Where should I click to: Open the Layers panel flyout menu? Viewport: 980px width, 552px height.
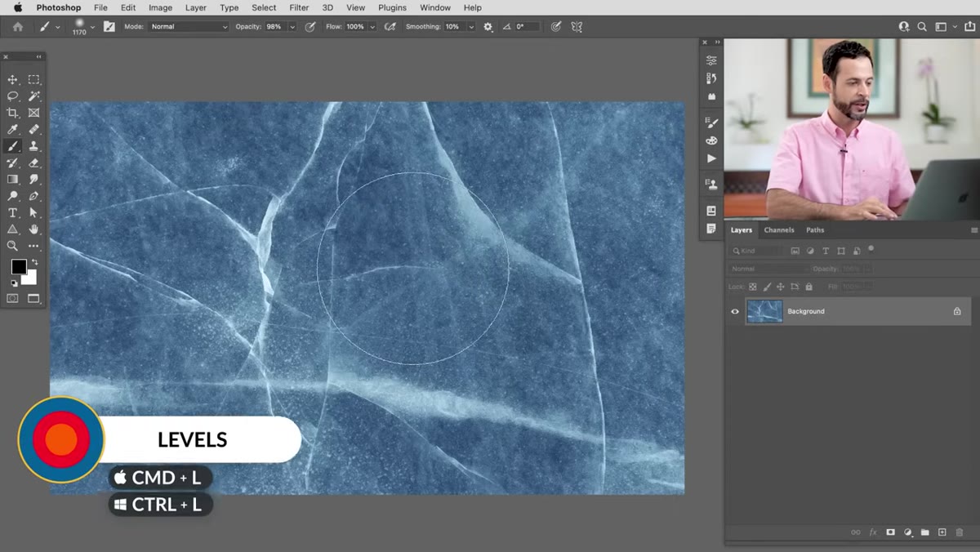pyautogui.click(x=973, y=231)
